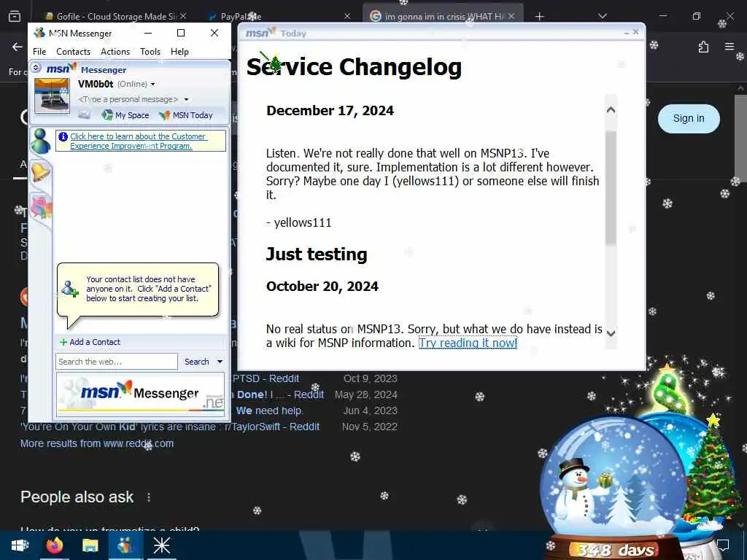The image size is (747, 560).
Task: Open the browser hamburger menu
Action: [x=729, y=47]
